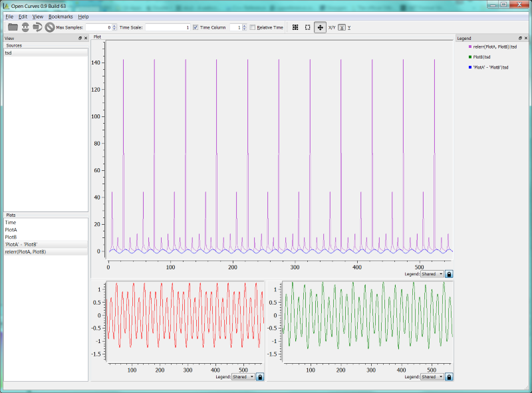Open the Bookmarks menu
The image size is (532, 393).
(x=59, y=16)
